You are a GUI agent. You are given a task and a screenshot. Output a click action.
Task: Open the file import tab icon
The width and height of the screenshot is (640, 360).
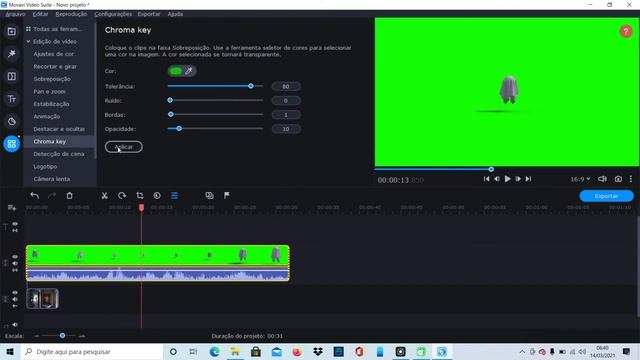point(11,31)
